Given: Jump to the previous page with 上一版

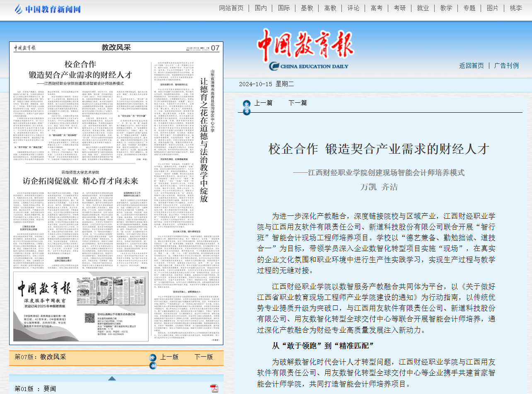Looking at the screenshot, I should coord(169,357).
